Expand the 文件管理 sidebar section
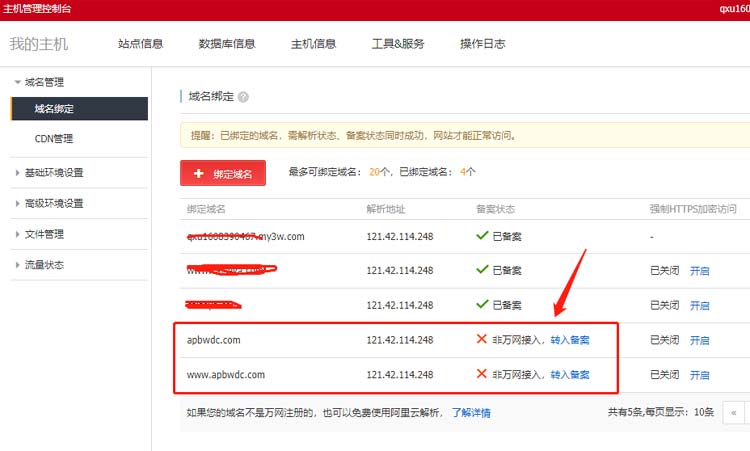 pos(44,234)
